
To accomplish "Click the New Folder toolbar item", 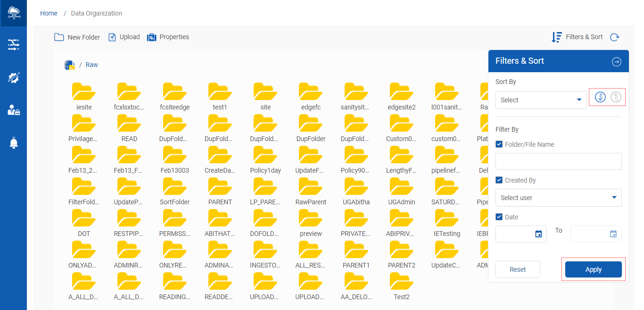I will (77, 37).
